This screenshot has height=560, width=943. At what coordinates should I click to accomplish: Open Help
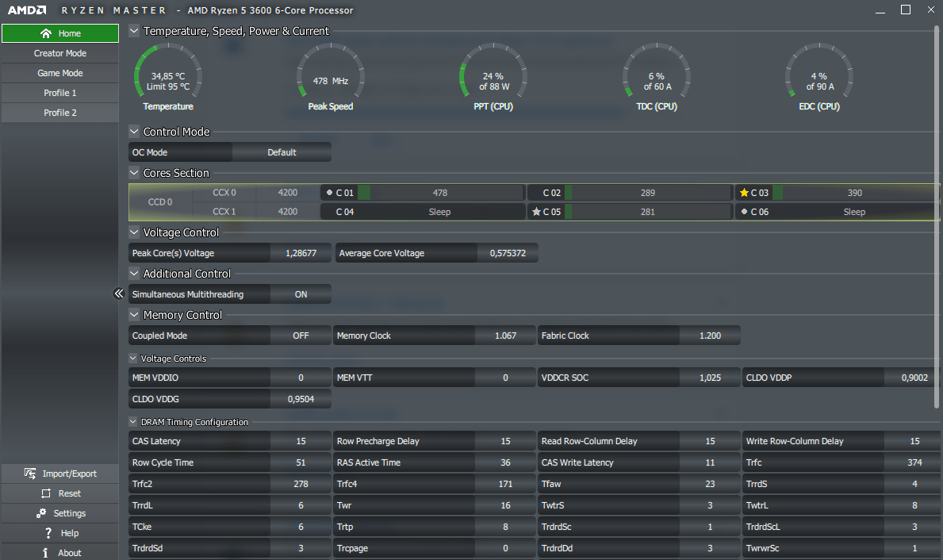(x=60, y=534)
